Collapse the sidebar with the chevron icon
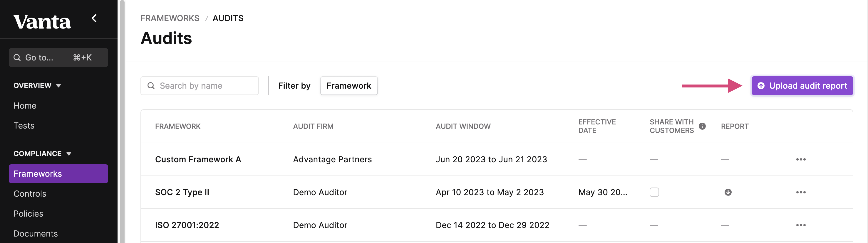Viewport: 868px width, 243px height. [94, 18]
